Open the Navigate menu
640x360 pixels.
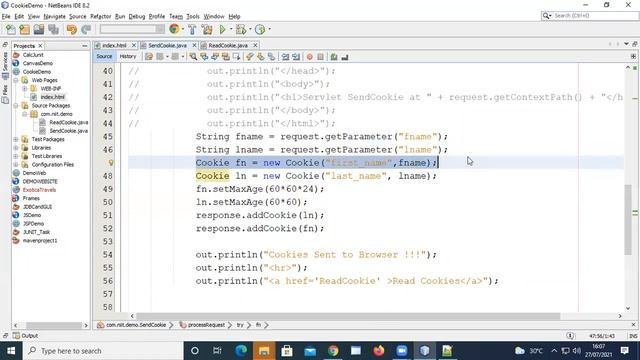click(54, 16)
